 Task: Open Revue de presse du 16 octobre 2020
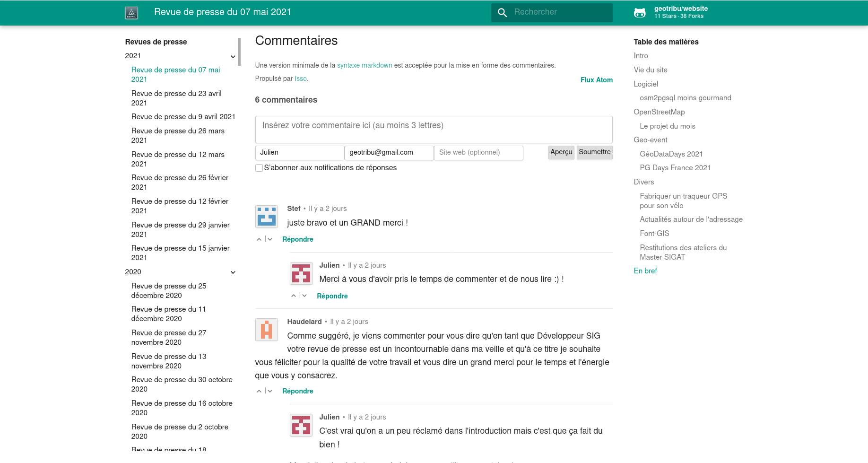[182, 408]
